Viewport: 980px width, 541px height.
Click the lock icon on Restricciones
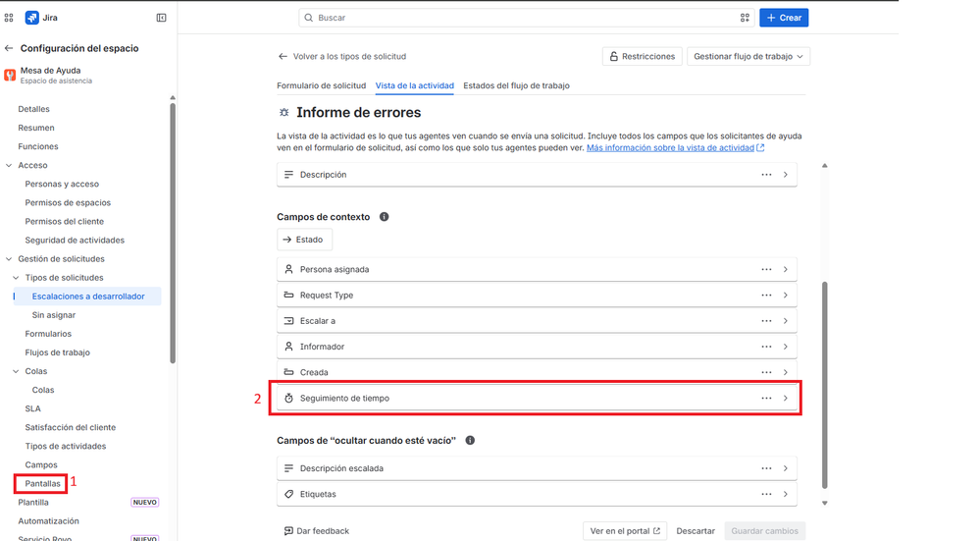coord(614,56)
